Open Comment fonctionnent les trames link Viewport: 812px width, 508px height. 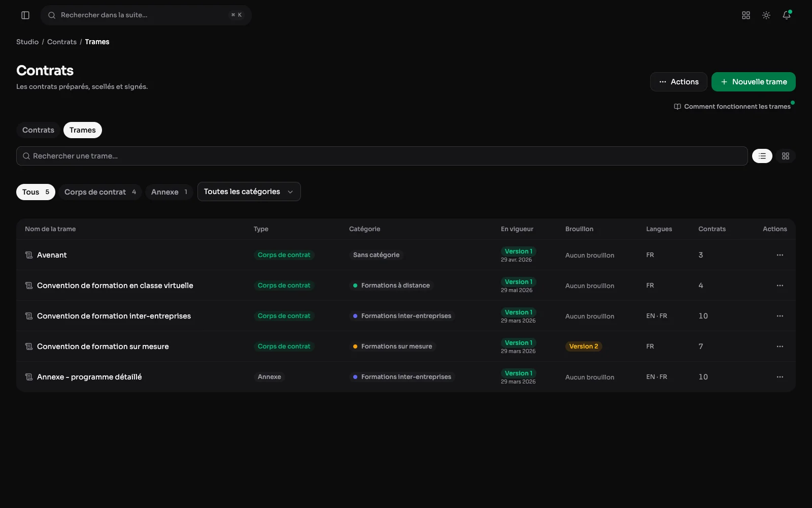point(732,107)
